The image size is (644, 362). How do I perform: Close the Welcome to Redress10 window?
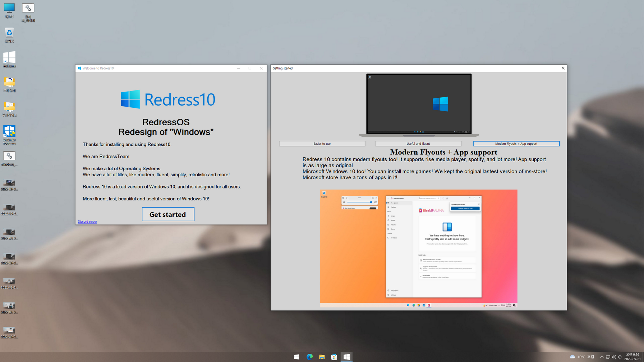coord(261,68)
